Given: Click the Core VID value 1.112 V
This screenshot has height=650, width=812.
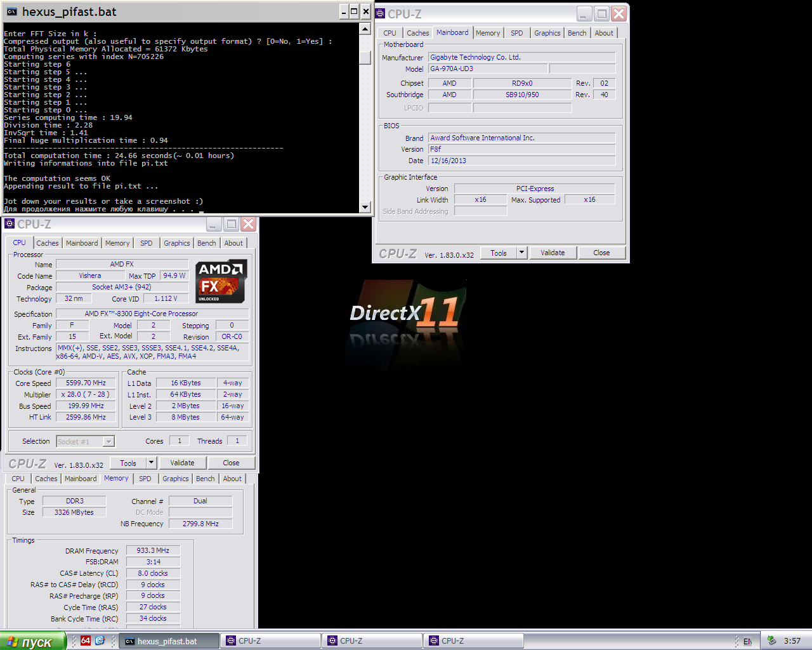Looking at the screenshot, I should pos(166,298).
